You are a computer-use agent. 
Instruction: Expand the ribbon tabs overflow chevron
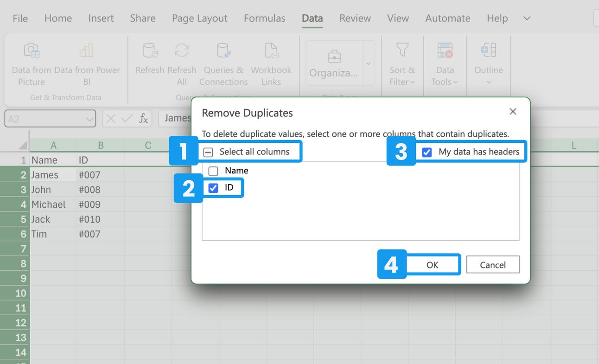pos(527,18)
